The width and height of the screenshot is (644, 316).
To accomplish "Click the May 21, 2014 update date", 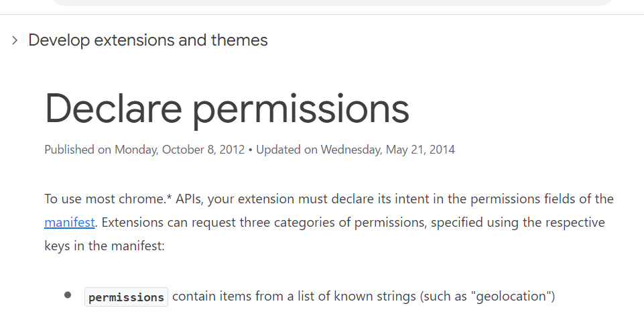I will (420, 150).
